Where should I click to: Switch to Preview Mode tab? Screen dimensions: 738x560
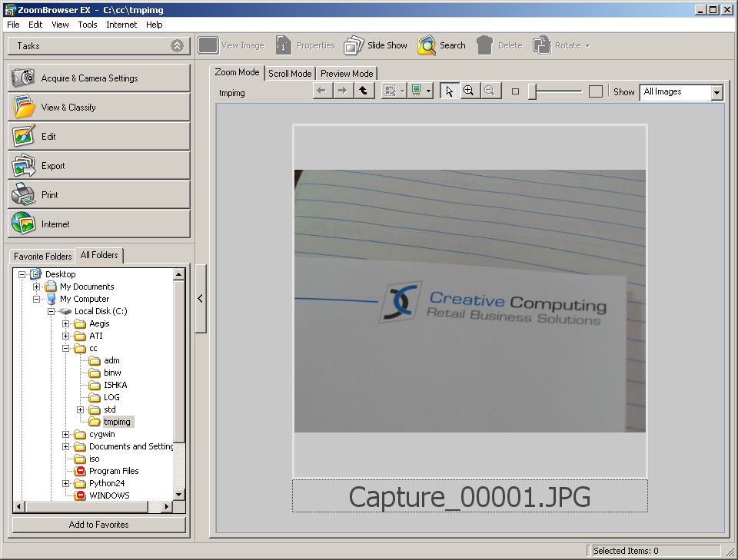(x=347, y=73)
